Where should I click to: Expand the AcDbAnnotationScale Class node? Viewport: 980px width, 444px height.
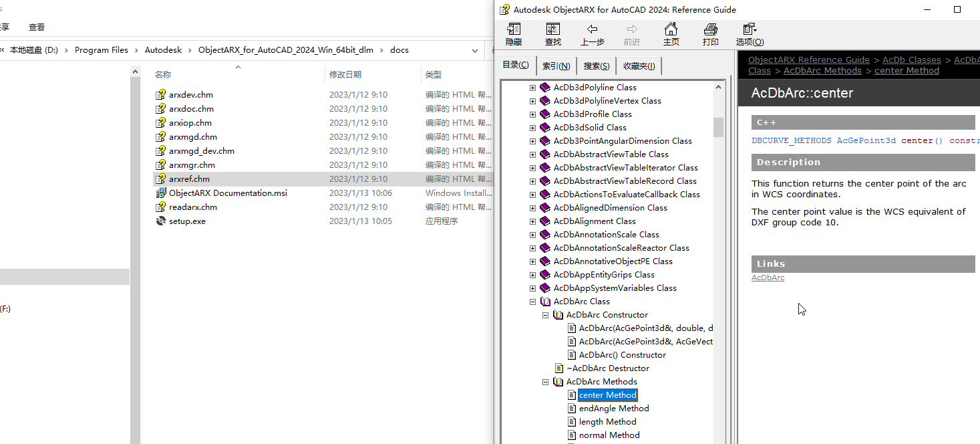click(532, 235)
